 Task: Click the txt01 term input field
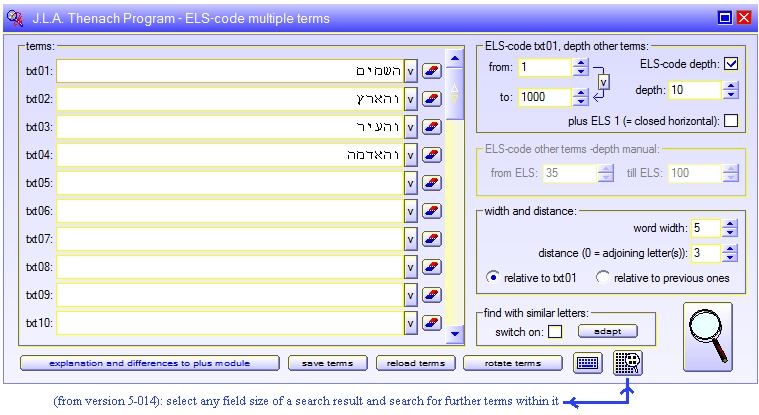click(230, 72)
